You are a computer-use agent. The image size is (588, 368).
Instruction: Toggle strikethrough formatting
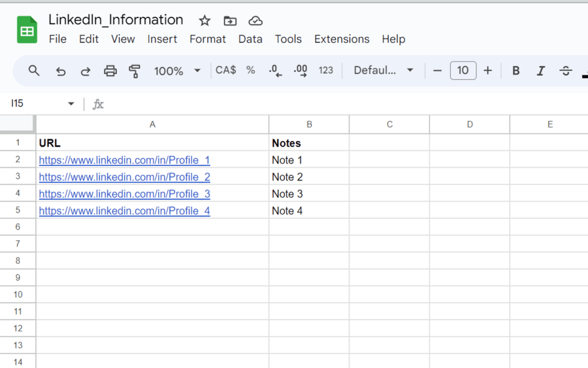[565, 71]
